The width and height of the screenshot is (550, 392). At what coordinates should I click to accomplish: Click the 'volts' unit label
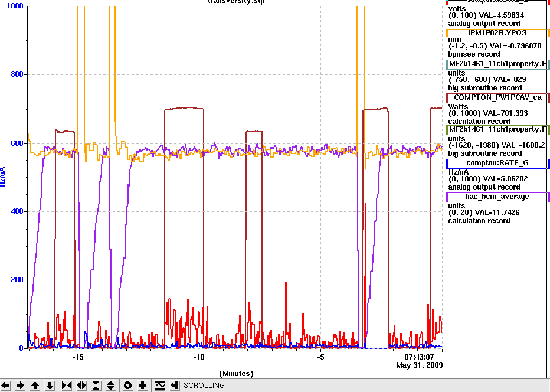[457, 9]
